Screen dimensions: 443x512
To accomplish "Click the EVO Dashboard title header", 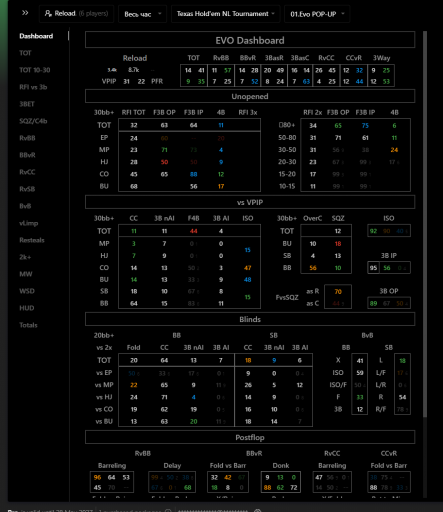I will pos(250,40).
